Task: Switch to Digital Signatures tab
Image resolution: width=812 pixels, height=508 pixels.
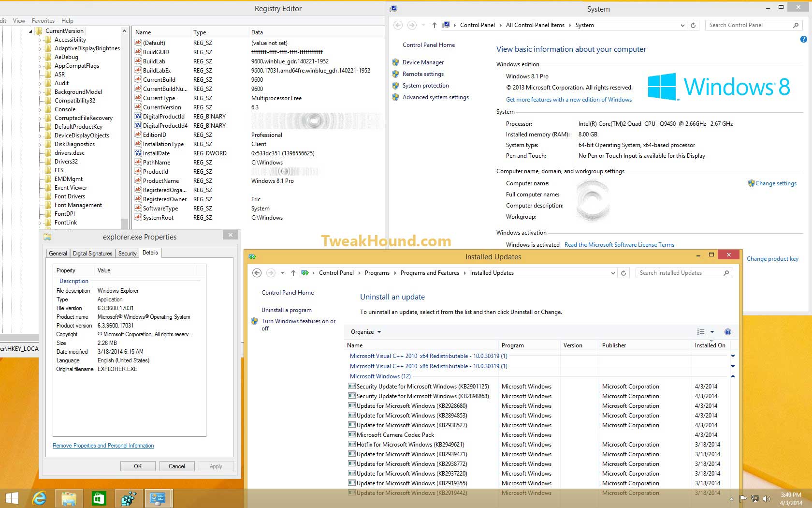Action: point(92,254)
